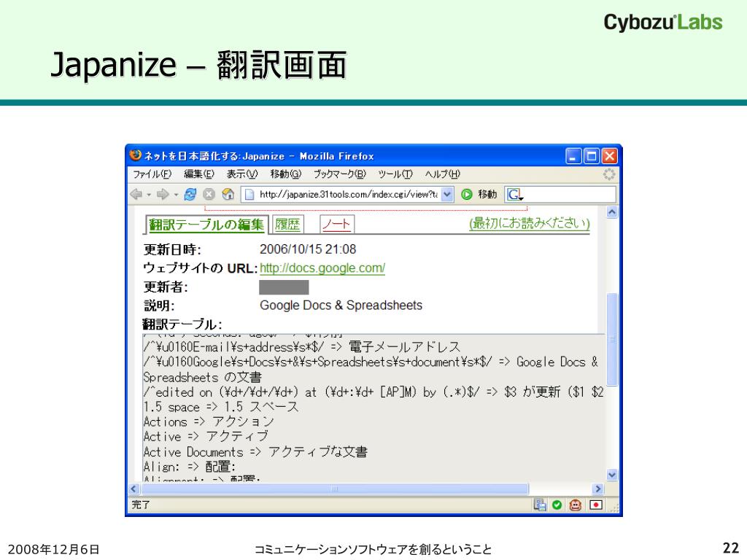
Task: Select the 翻訳テーブルの編集 tab
Action: 206,225
